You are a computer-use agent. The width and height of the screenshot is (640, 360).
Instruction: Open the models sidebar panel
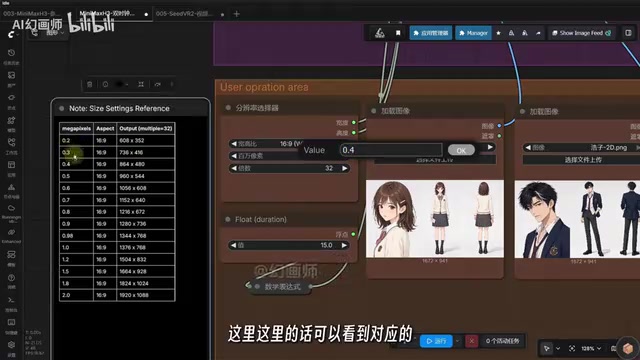pyautogui.click(x=11, y=120)
